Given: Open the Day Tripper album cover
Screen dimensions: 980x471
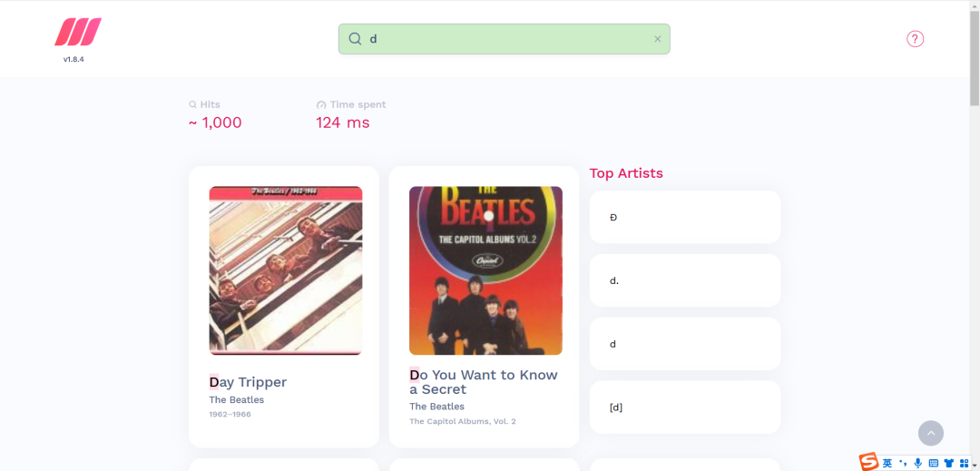Looking at the screenshot, I should (286, 270).
